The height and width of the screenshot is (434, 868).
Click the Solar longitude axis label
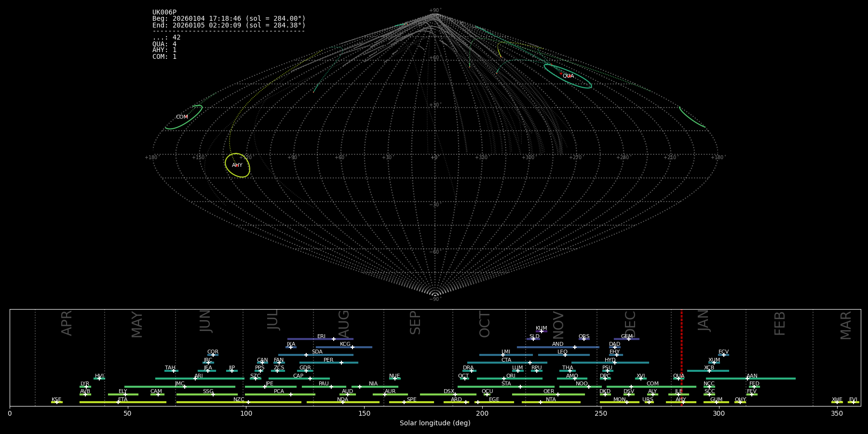(435, 423)
